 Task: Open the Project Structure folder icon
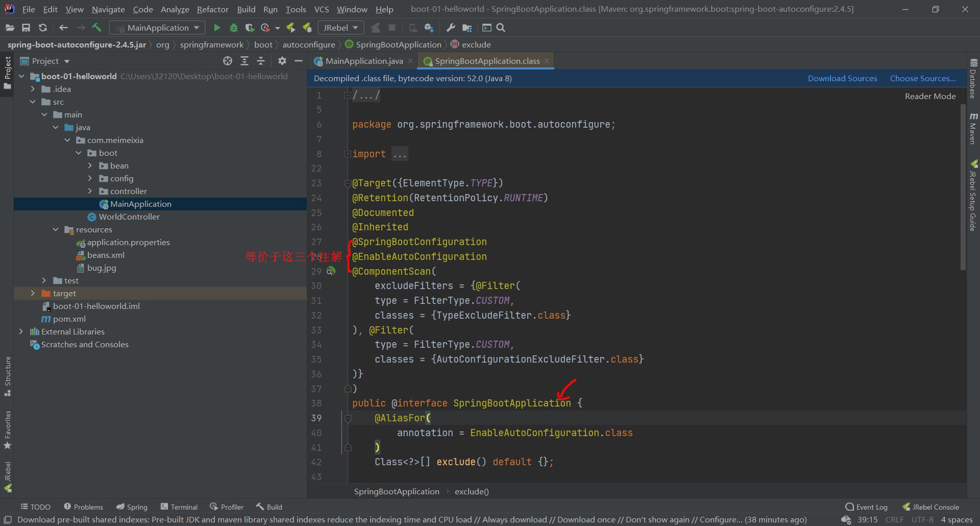467,28
